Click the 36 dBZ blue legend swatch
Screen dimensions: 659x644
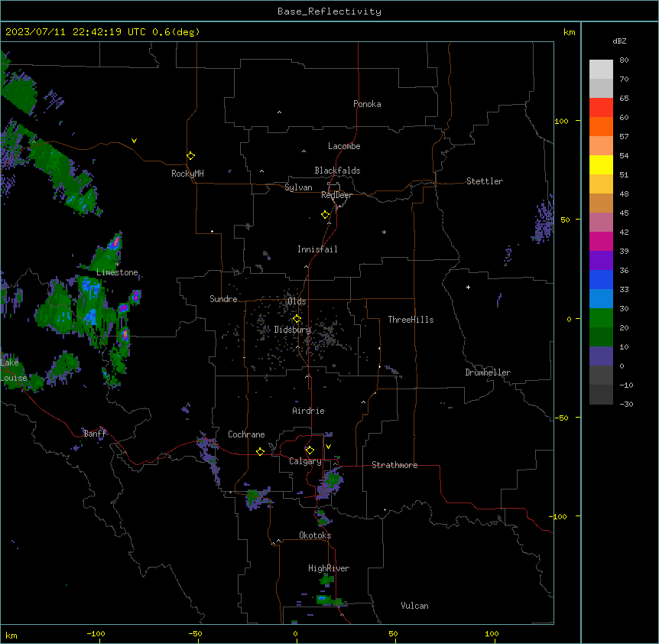pos(601,279)
